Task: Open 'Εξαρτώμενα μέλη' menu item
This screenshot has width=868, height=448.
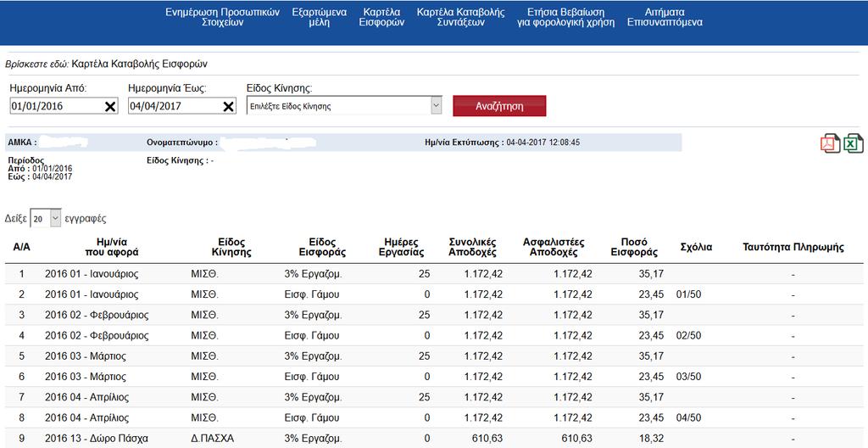Action: click(319, 17)
